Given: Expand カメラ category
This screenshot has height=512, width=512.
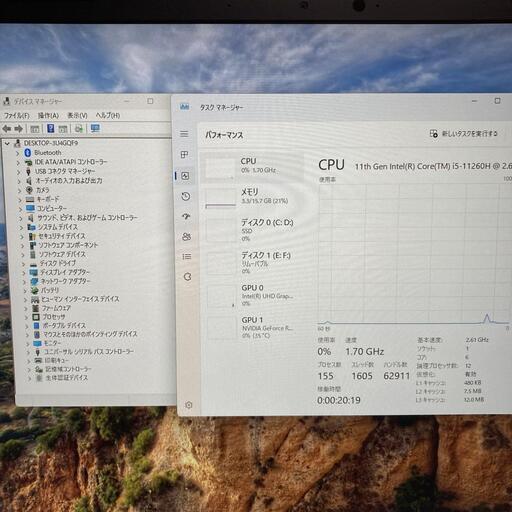Looking at the screenshot, I should click(19, 191).
